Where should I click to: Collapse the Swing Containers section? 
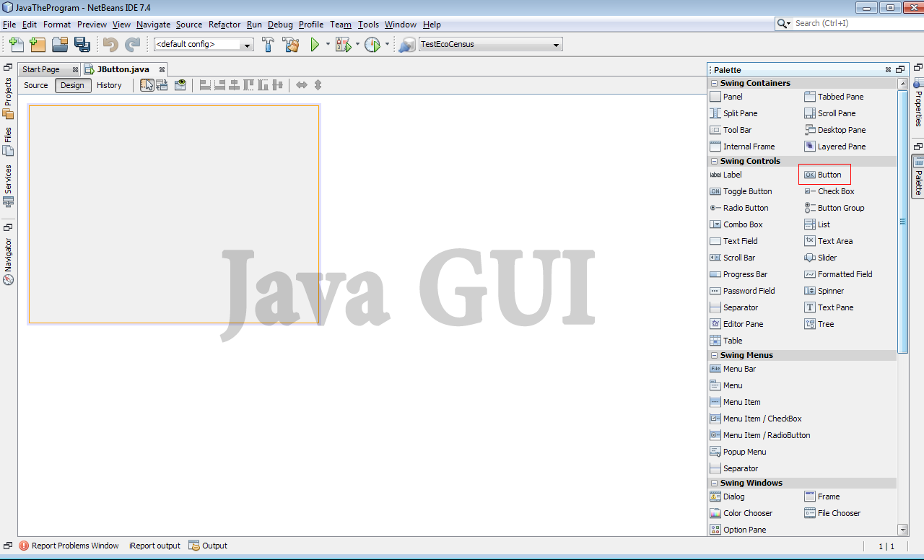click(713, 82)
